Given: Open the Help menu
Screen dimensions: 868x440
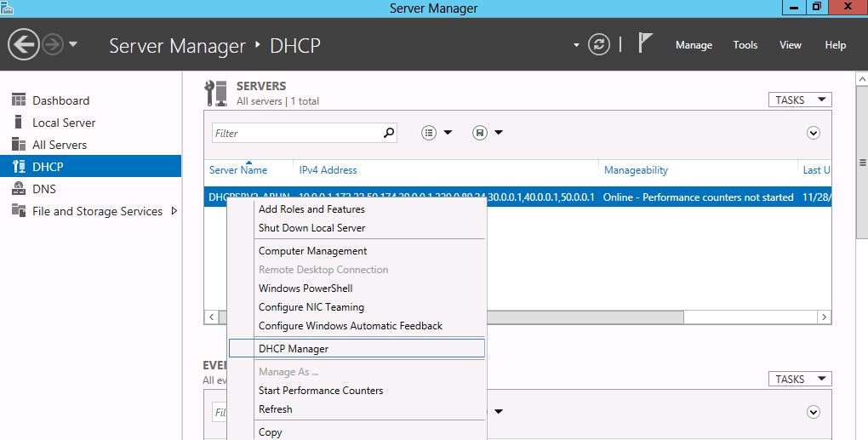Looking at the screenshot, I should 836,45.
